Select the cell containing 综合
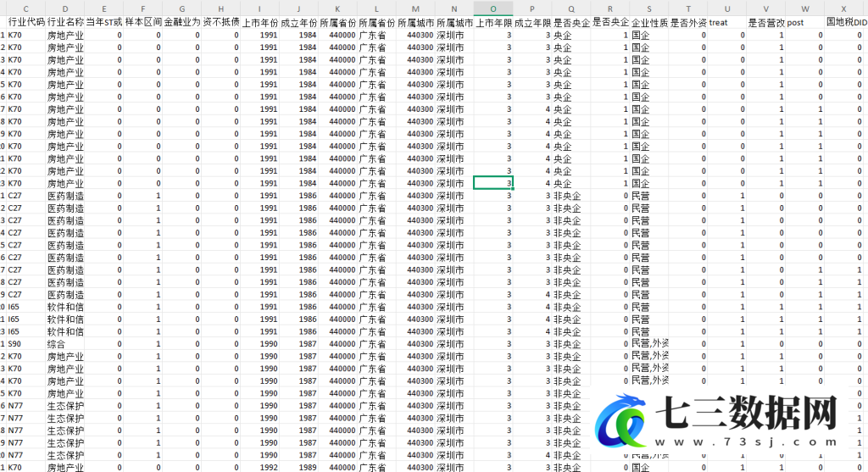 [x=65, y=344]
